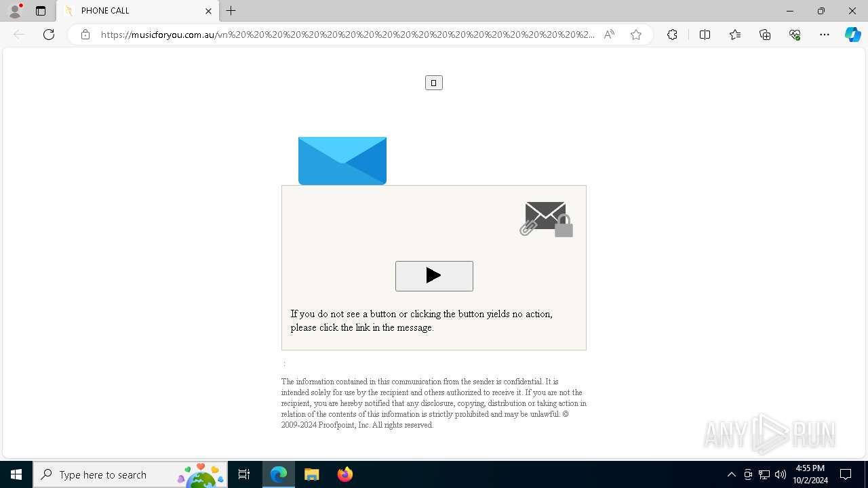868x488 pixels.
Task: Open the Windows Start menu
Action: (x=16, y=474)
